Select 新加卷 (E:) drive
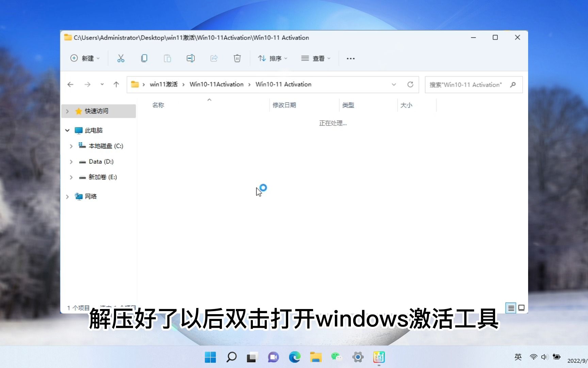This screenshot has width=588, height=368. 103,177
